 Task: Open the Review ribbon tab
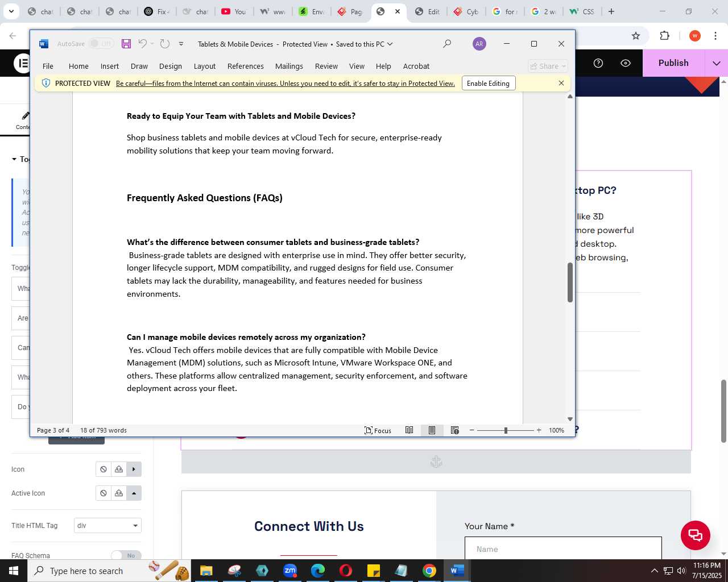coord(326,66)
